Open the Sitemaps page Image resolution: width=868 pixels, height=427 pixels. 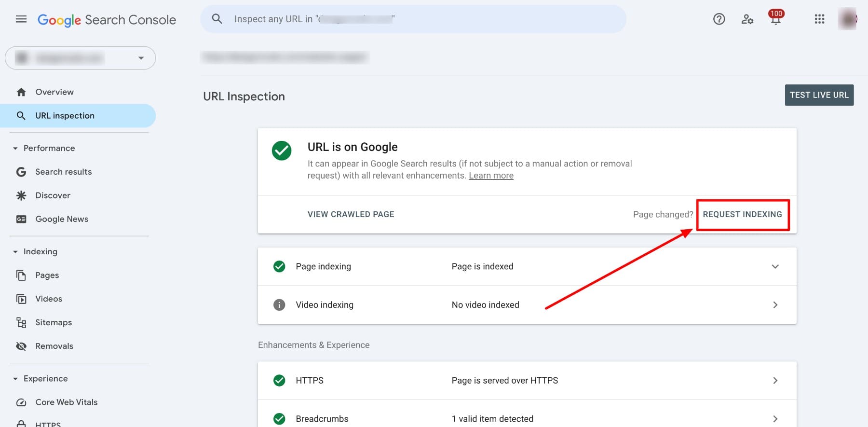tap(54, 322)
